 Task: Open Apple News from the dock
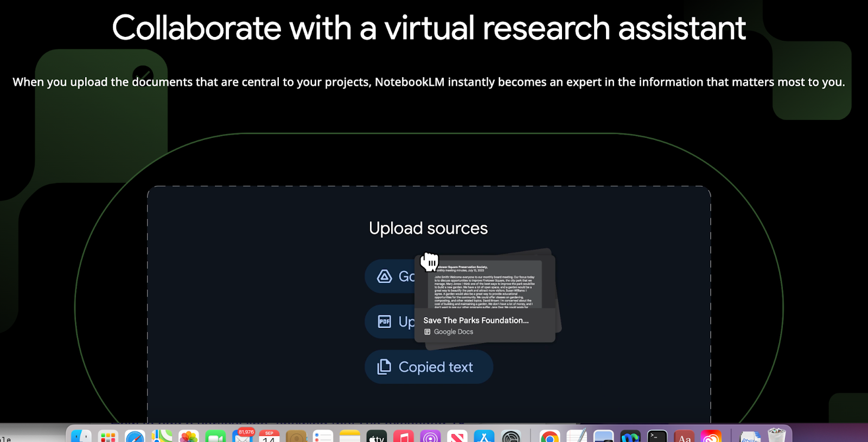[x=457, y=436]
